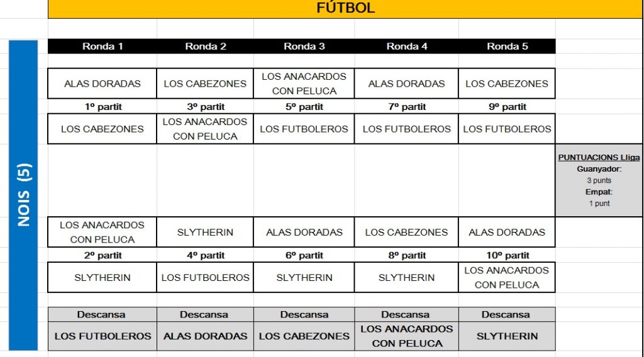Viewport: 644px width, 357px height.
Task: Select the NOIS (5) blue side label
Action: click(24, 195)
